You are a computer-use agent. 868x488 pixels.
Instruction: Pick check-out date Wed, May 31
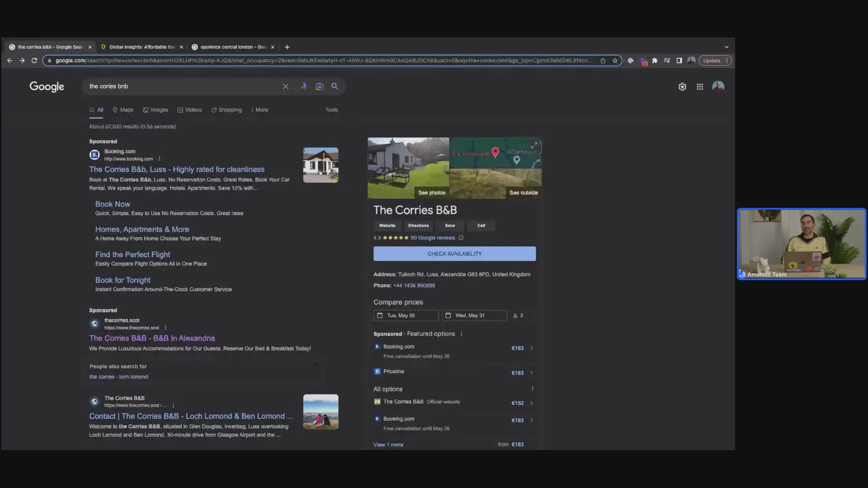pos(474,315)
